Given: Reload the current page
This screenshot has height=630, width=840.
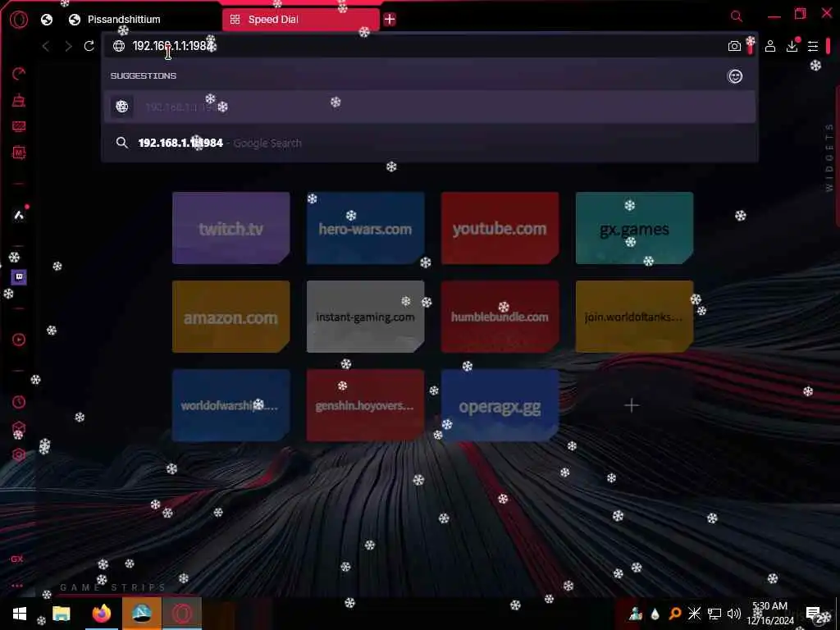Looking at the screenshot, I should (89, 46).
